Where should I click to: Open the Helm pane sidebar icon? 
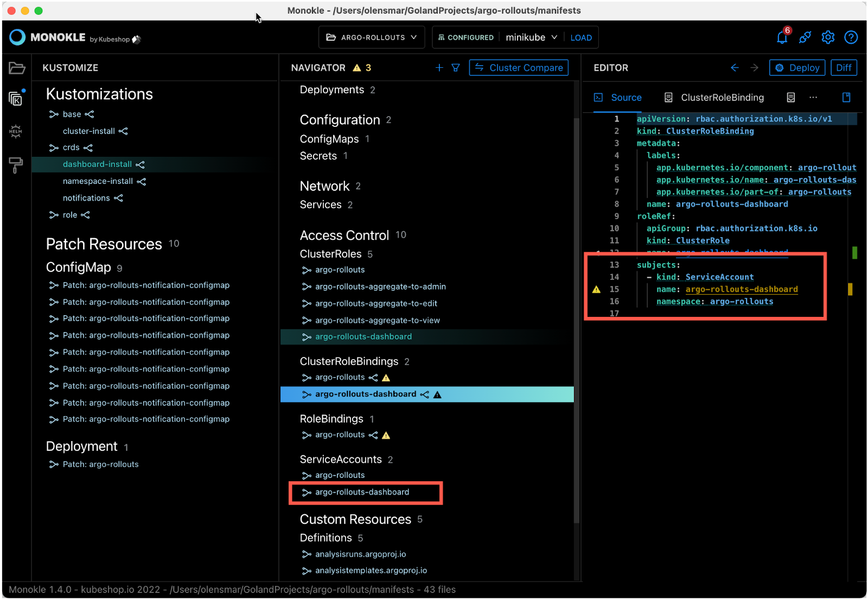click(16, 131)
